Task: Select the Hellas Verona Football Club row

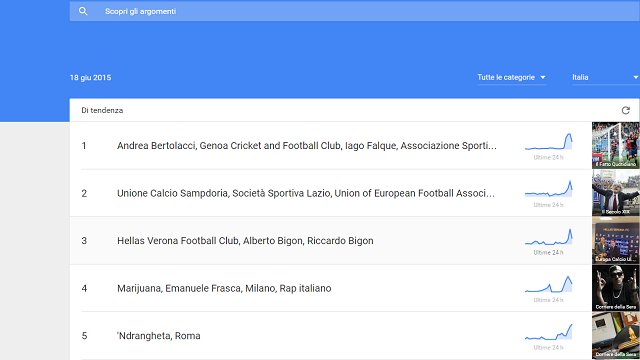Action: (331, 241)
